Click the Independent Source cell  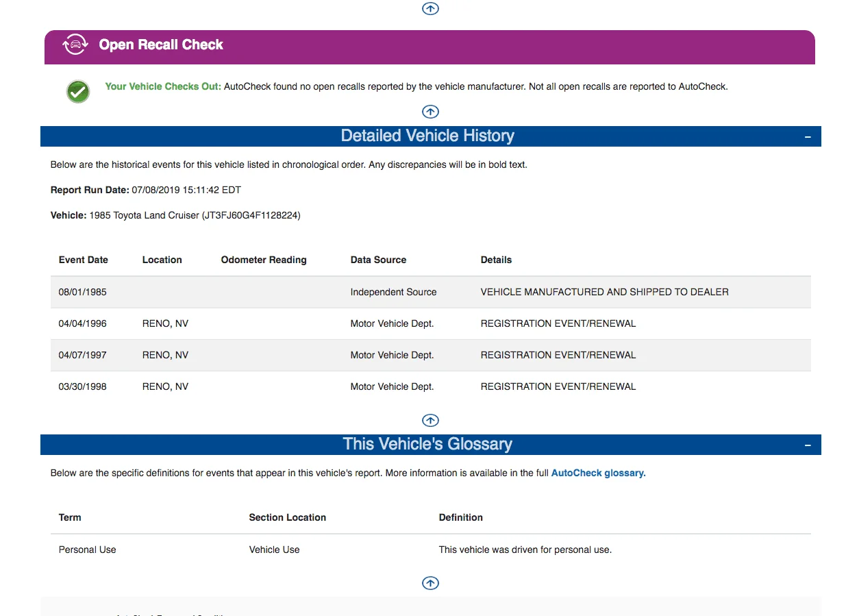point(393,292)
